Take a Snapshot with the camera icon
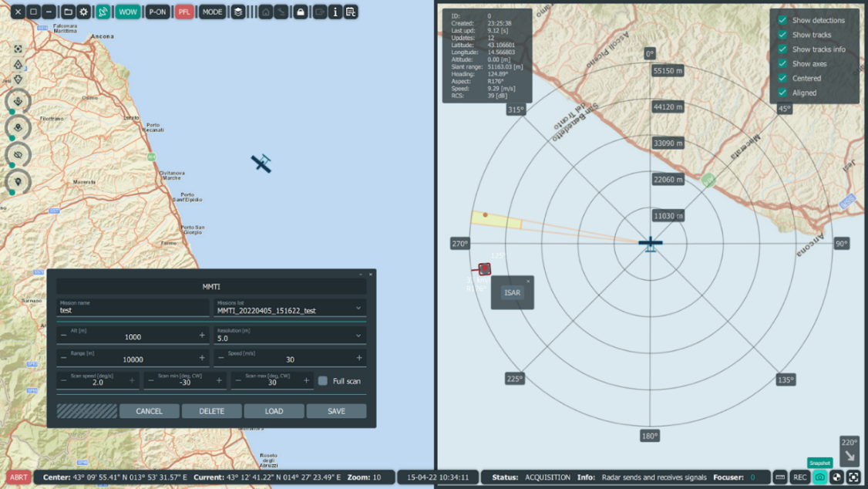 click(x=819, y=477)
